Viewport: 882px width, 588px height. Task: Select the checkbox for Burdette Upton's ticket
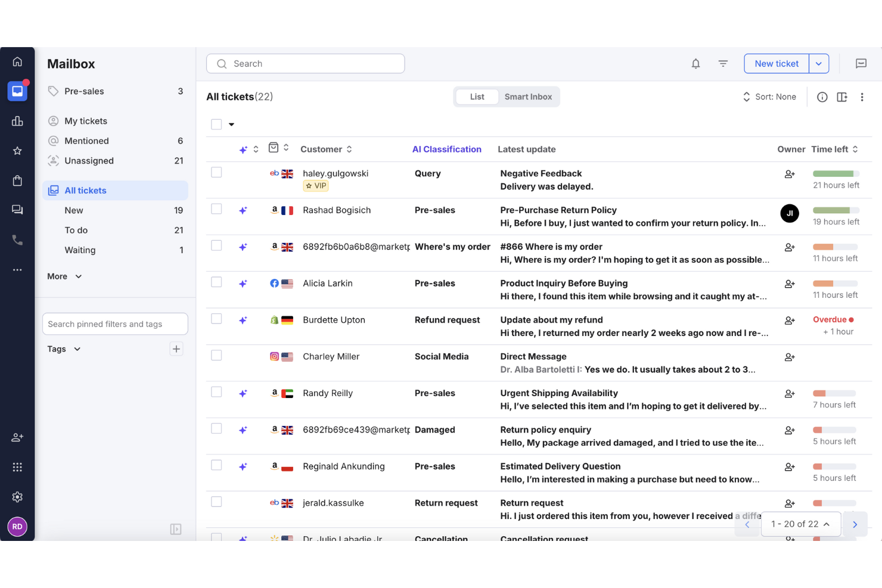pos(216,318)
